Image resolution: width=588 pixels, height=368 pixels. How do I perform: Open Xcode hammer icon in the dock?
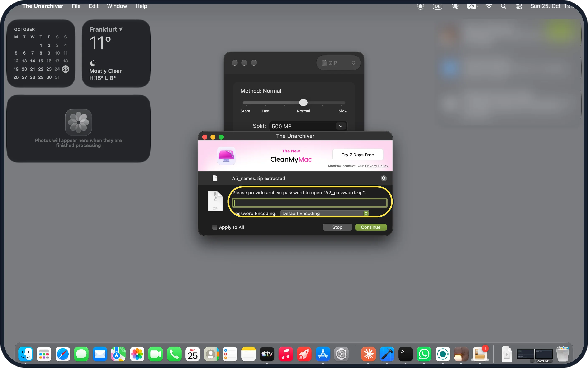coord(387,354)
